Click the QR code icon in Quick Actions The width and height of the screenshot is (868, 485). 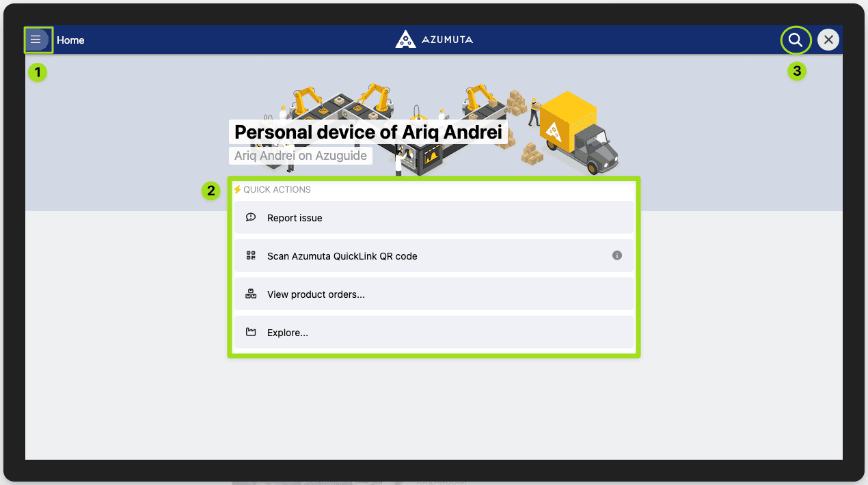[x=251, y=256]
